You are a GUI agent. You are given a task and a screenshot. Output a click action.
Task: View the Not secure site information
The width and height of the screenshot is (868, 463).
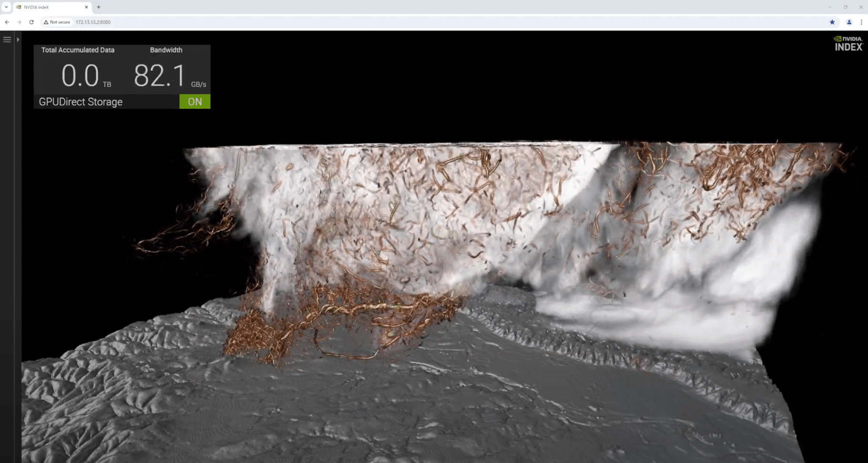point(57,22)
